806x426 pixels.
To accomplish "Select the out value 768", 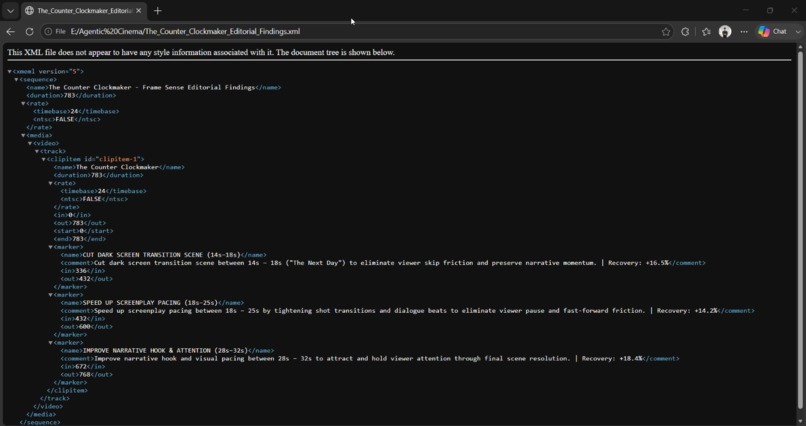I will pyautogui.click(x=86, y=374).
